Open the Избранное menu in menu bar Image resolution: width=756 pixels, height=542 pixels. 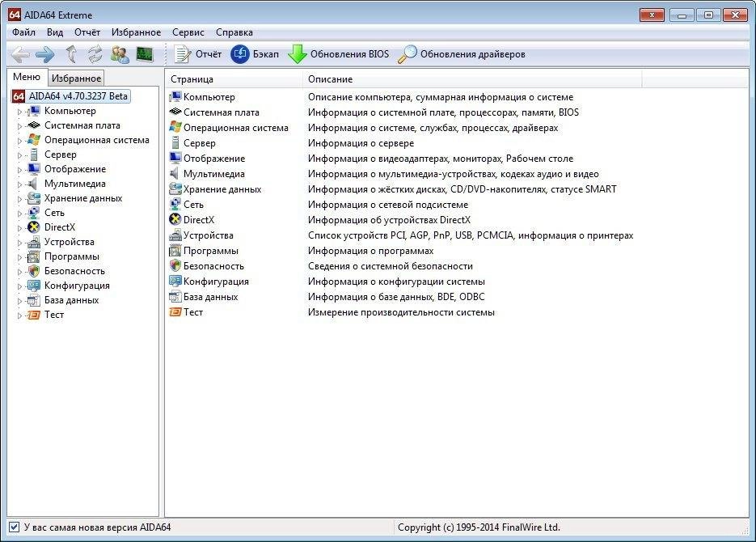pos(136,32)
